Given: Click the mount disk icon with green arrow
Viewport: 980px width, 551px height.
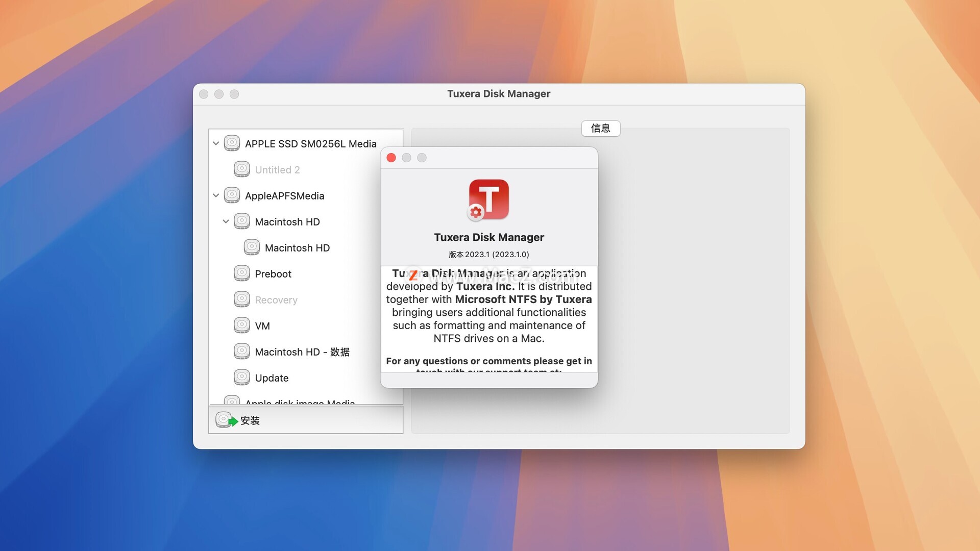Looking at the screenshot, I should pyautogui.click(x=227, y=420).
